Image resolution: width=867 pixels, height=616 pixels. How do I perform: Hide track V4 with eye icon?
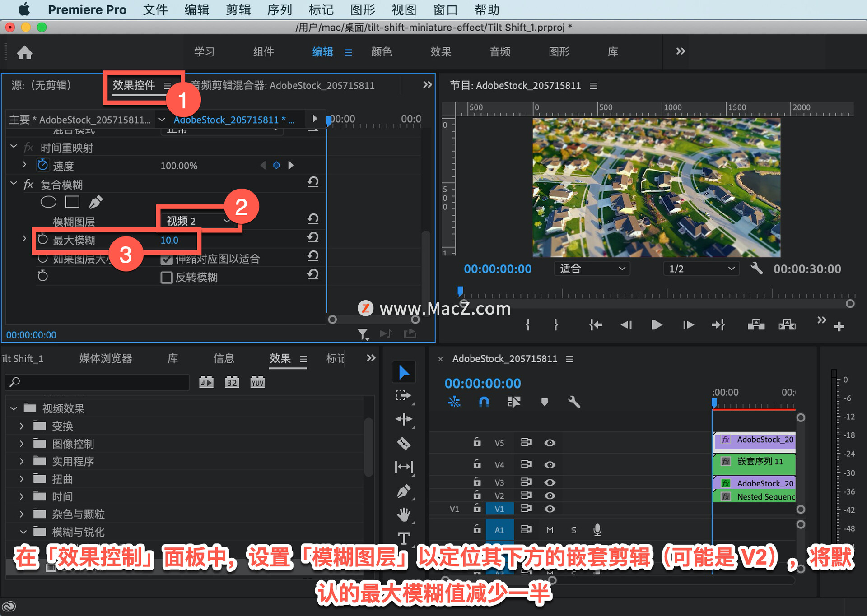(550, 464)
